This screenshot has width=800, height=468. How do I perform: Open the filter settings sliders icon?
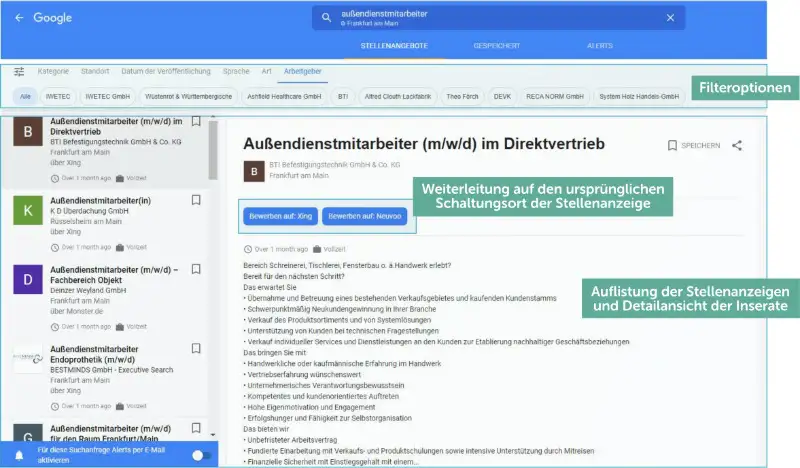[19, 71]
